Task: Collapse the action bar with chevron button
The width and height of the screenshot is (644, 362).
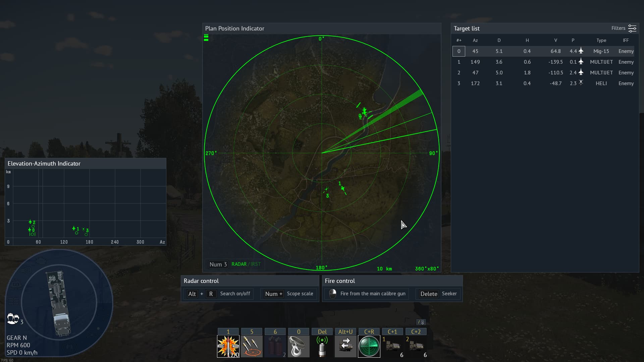Action: pos(421,322)
